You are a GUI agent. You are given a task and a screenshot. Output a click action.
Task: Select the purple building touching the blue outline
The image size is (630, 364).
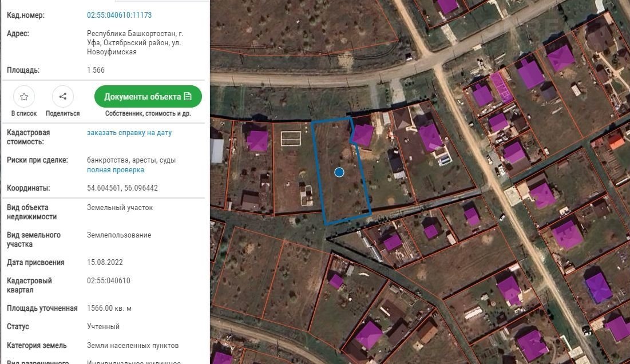tap(363, 135)
